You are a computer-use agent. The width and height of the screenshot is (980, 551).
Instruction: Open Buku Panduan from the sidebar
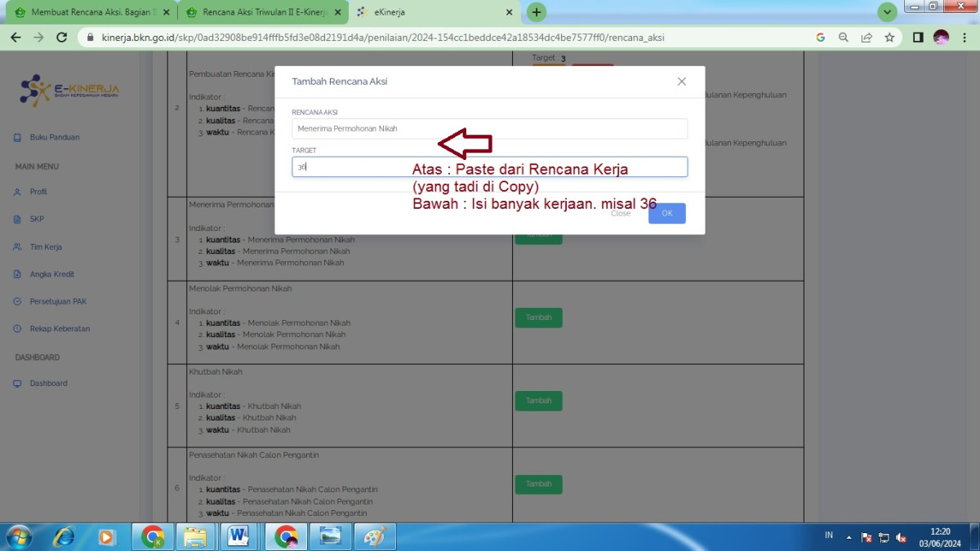point(55,137)
